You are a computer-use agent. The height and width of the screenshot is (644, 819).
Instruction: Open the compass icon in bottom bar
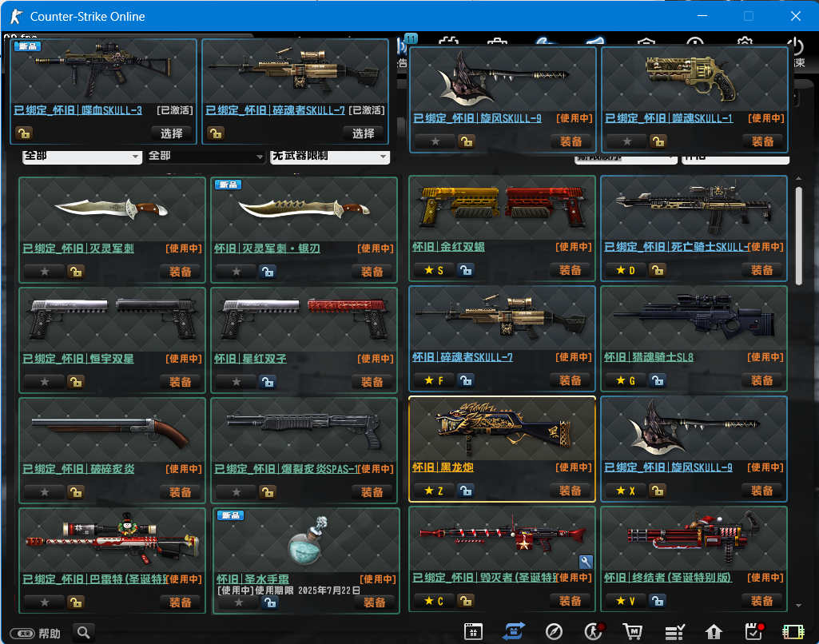coord(554,632)
